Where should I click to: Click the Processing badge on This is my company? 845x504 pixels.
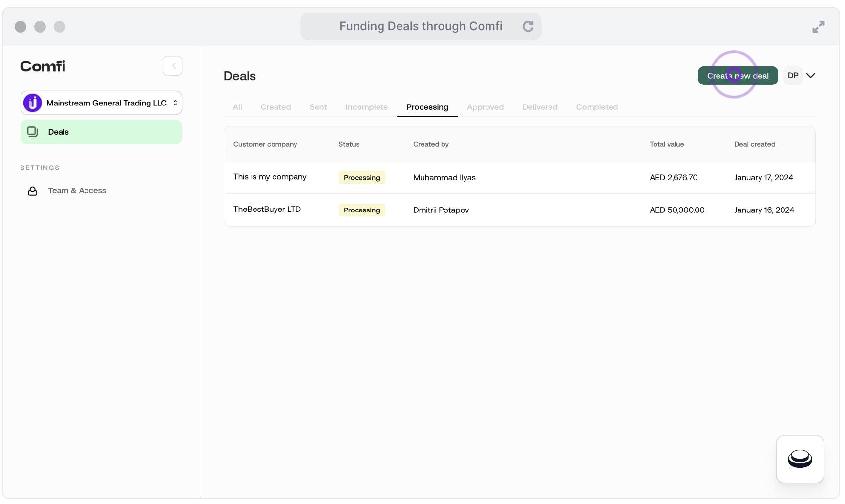tap(361, 177)
